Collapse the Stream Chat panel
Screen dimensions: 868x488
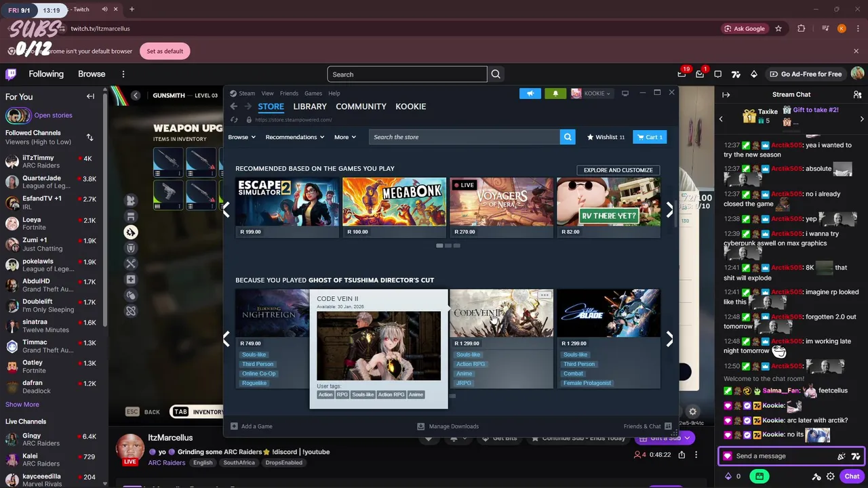[x=726, y=95]
